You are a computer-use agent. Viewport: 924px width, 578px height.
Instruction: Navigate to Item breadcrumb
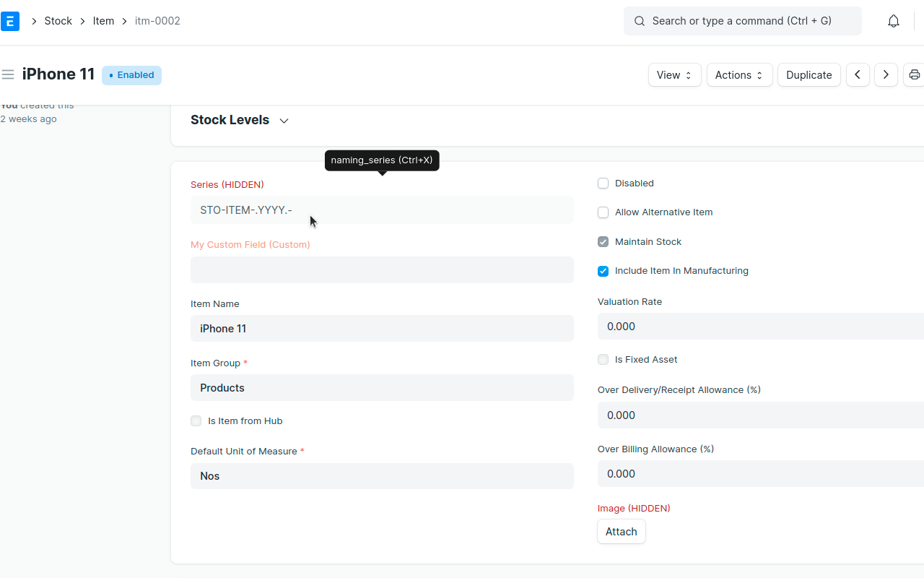(x=103, y=21)
